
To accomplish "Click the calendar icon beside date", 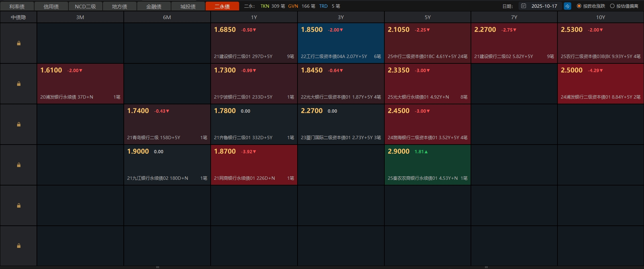I will coord(524,6).
